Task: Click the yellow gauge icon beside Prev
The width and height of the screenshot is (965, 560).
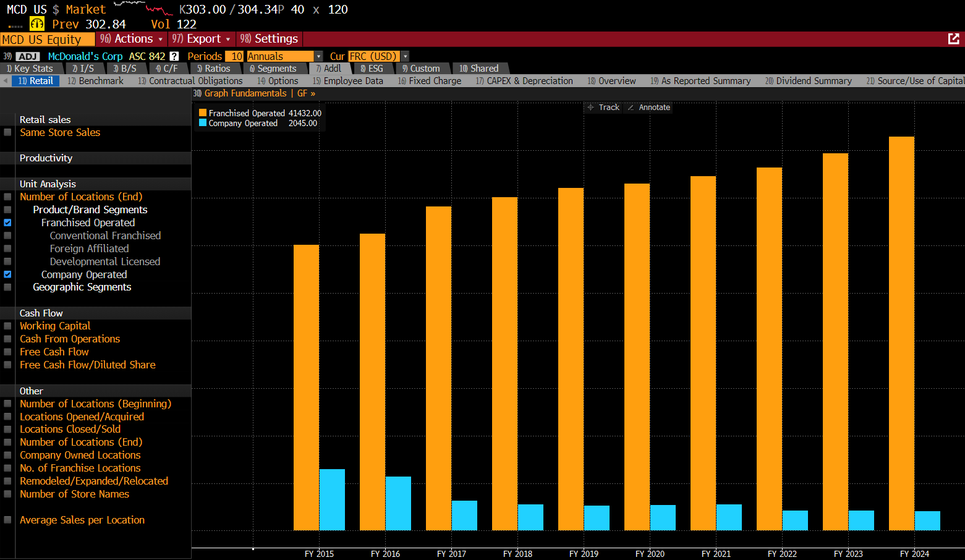Action: pyautogui.click(x=37, y=24)
